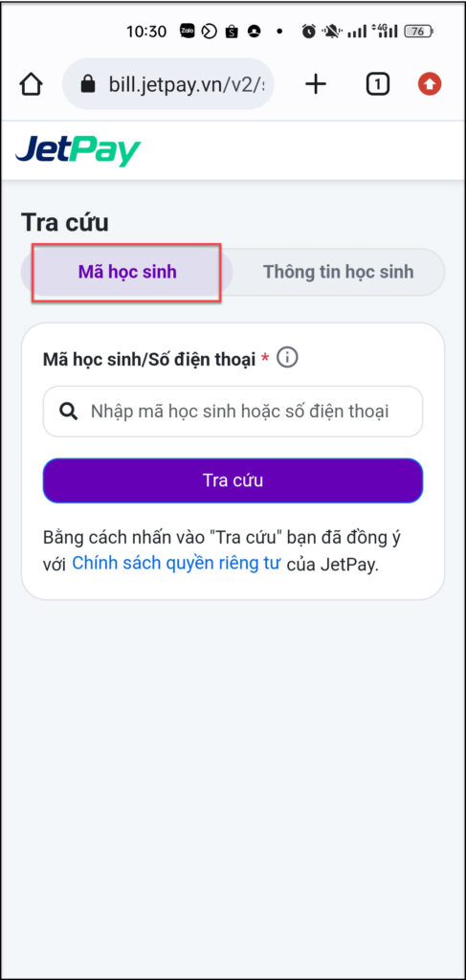The height and width of the screenshot is (980, 466).
Task: Click the JetPay logo
Action: pyautogui.click(x=78, y=151)
